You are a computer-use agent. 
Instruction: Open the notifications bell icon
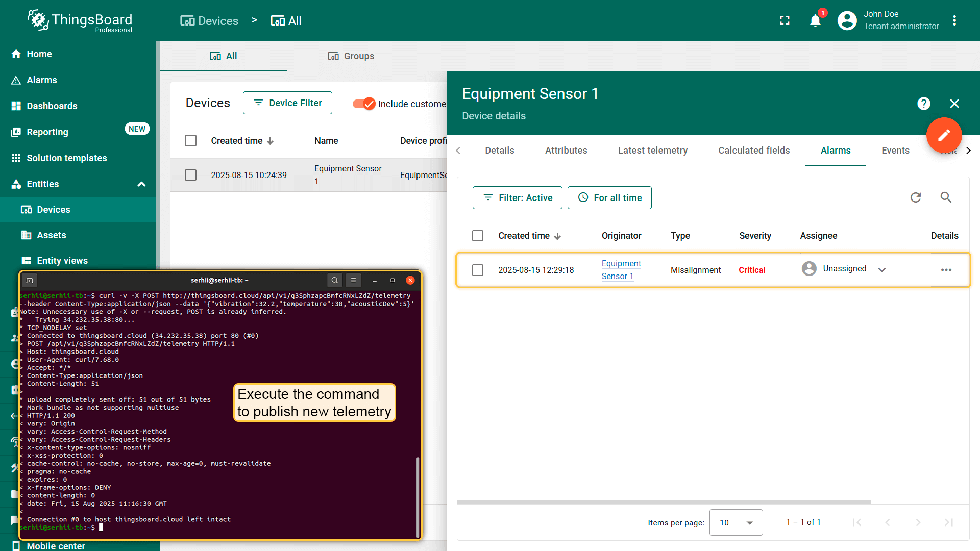click(815, 21)
